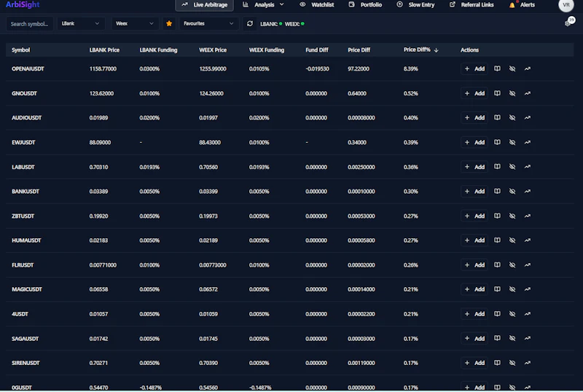Open the Slow Entry tab
The image size is (583, 392).
click(x=415, y=5)
